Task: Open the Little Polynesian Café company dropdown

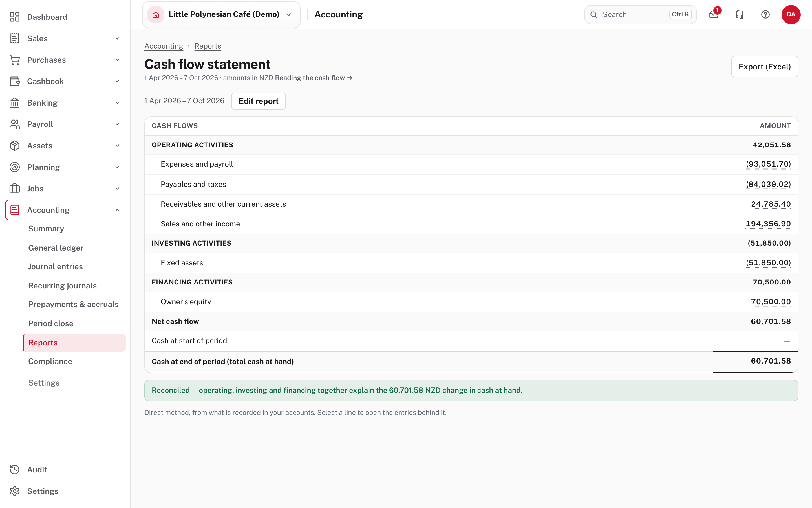Action: click(x=221, y=14)
